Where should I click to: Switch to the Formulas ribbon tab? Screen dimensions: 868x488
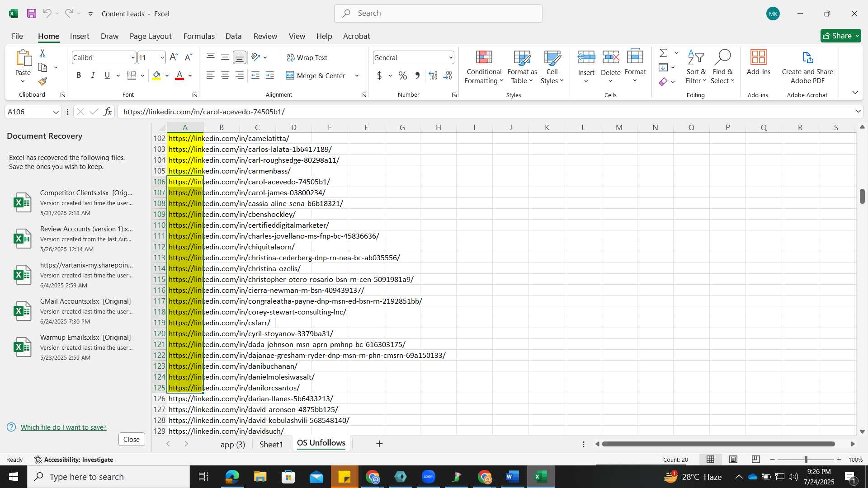coord(199,36)
